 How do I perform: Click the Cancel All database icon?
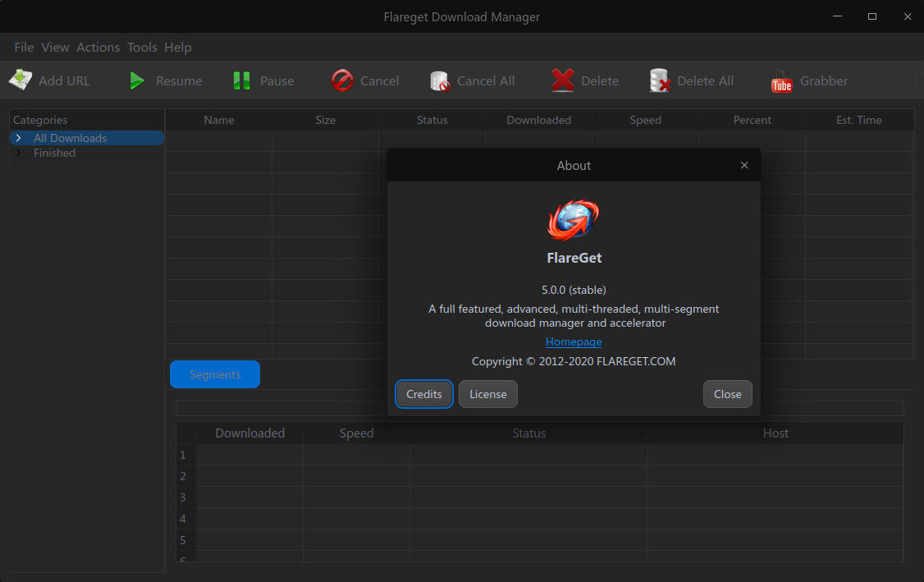440,80
